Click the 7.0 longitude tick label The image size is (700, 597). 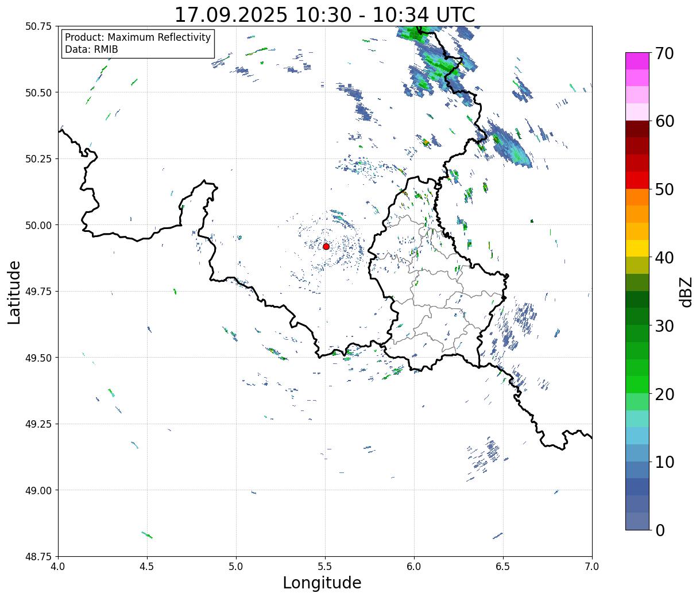(x=592, y=567)
